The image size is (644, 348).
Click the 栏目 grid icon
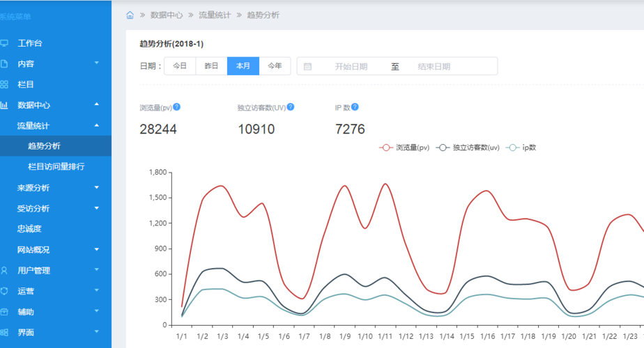point(4,84)
